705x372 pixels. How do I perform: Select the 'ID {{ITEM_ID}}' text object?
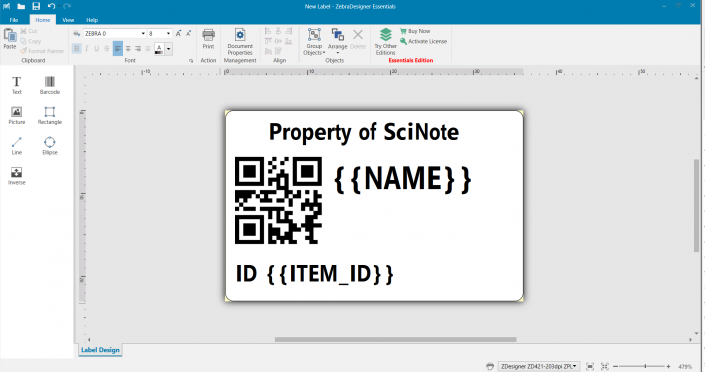pyautogui.click(x=314, y=274)
